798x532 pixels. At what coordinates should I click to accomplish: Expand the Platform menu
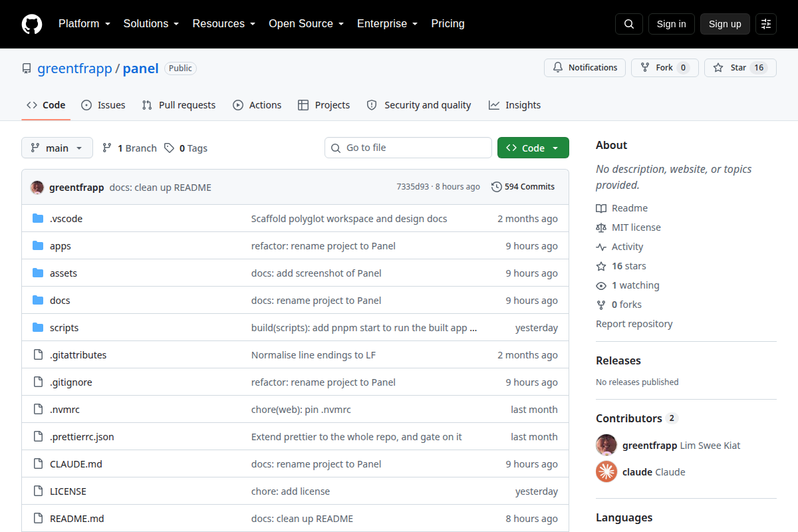(x=84, y=24)
